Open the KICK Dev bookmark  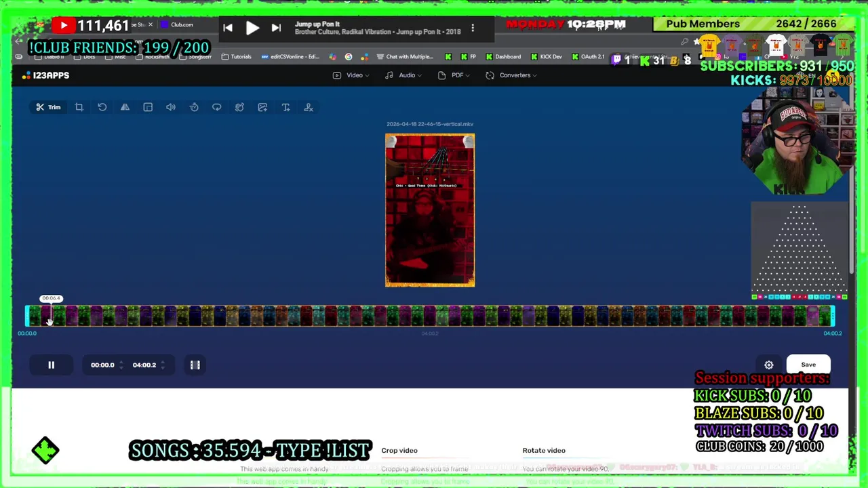pyautogui.click(x=546, y=57)
